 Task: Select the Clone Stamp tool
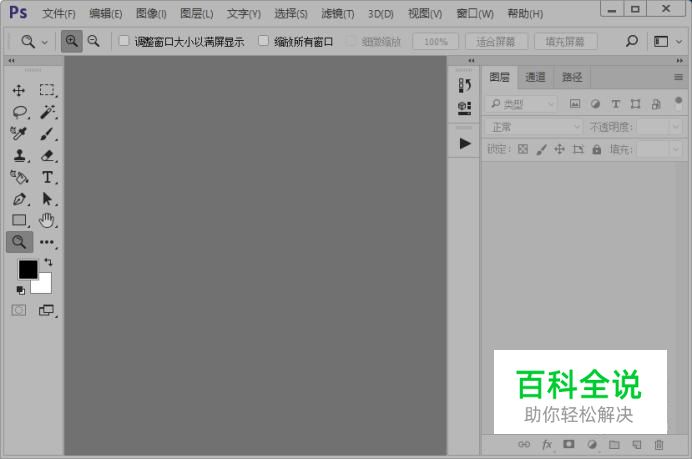pos(19,155)
